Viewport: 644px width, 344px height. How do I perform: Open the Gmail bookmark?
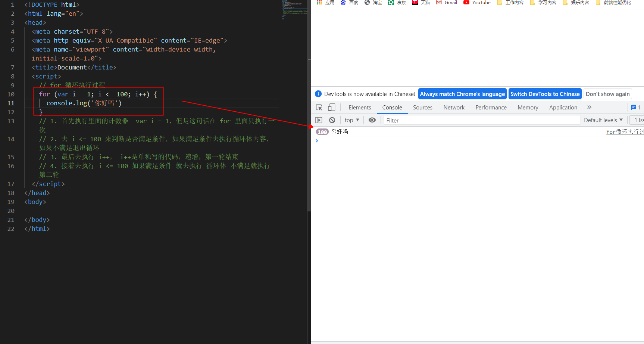pos(447,2)
